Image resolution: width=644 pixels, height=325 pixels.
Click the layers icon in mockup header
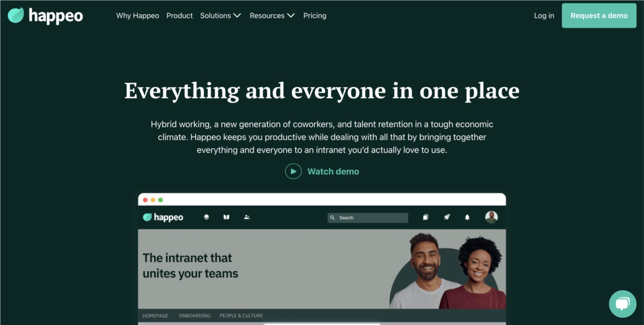[206, 217]
